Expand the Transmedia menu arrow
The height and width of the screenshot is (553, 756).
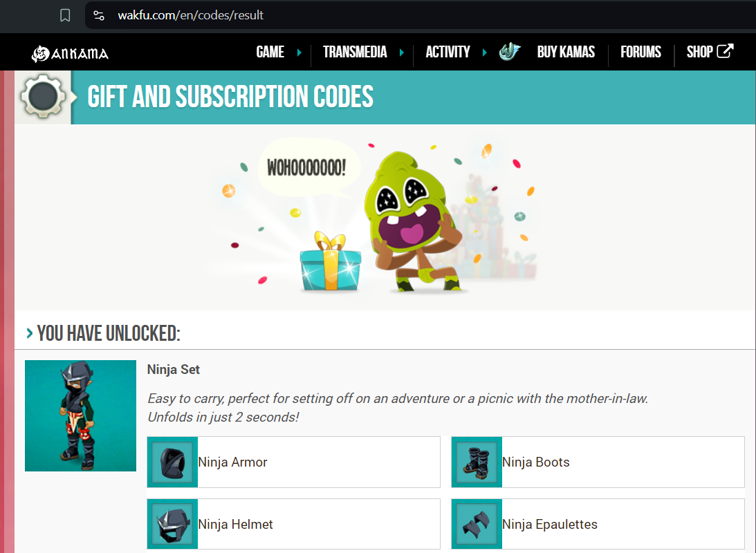click(x=402, y=52)
